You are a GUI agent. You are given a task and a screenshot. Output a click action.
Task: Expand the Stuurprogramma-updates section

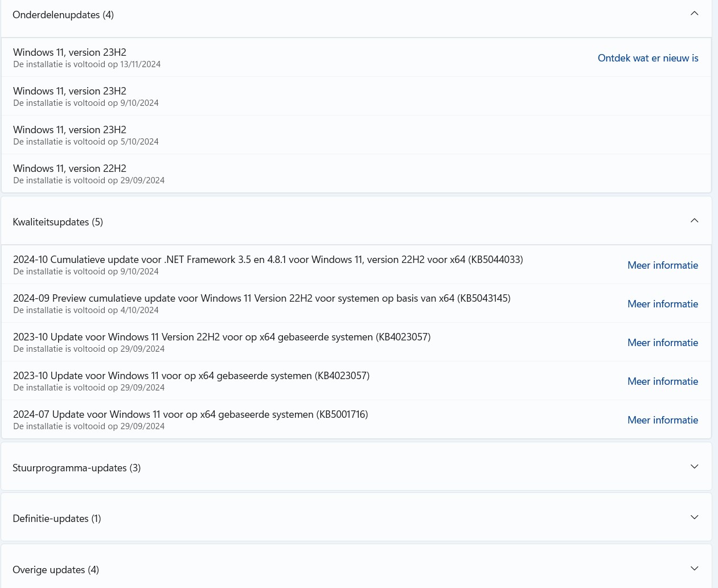coord(694,467)
